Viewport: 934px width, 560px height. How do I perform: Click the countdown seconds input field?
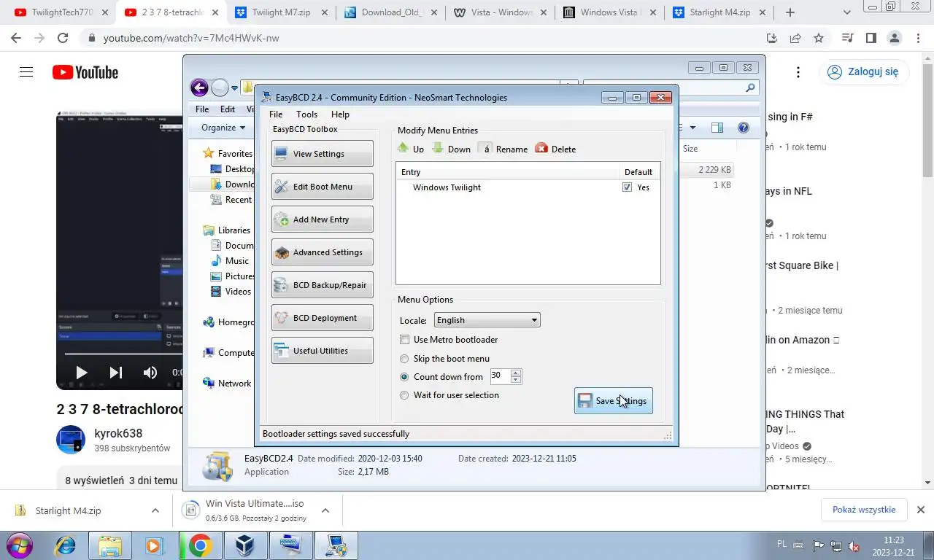point(501,376)
